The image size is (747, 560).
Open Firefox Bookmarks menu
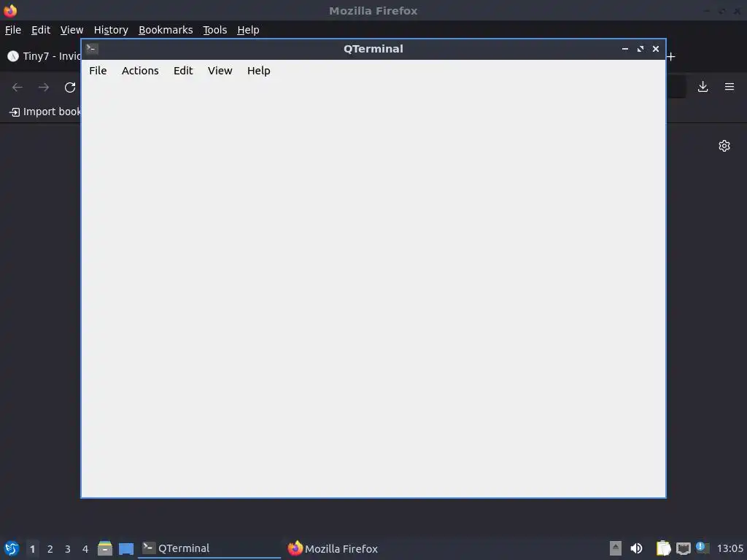click(x=166, y=30)
